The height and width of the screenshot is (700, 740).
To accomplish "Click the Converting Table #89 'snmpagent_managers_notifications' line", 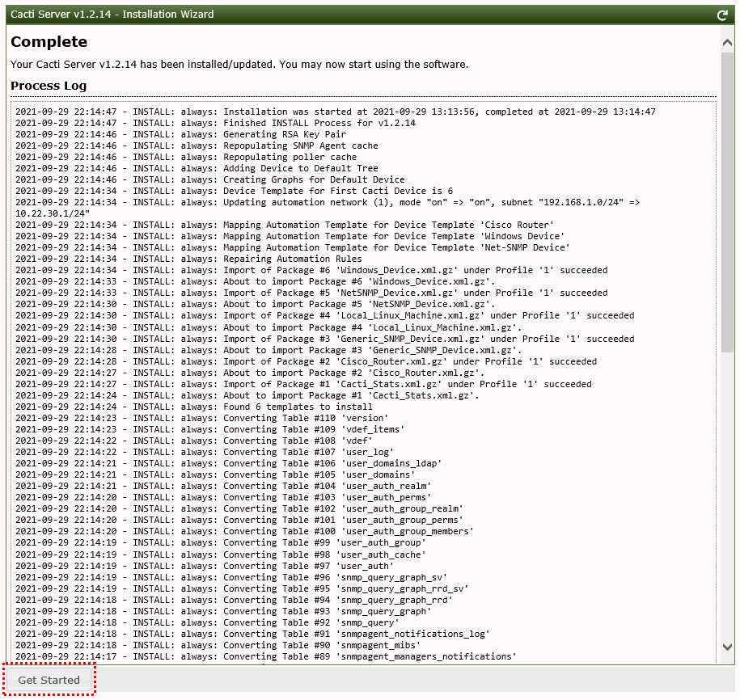I will point(266,657).
